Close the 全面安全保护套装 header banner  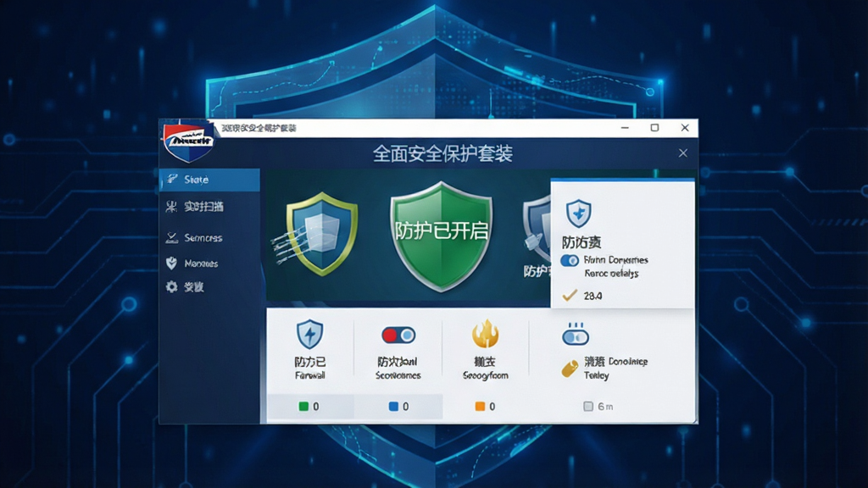[x=683, y=153]
